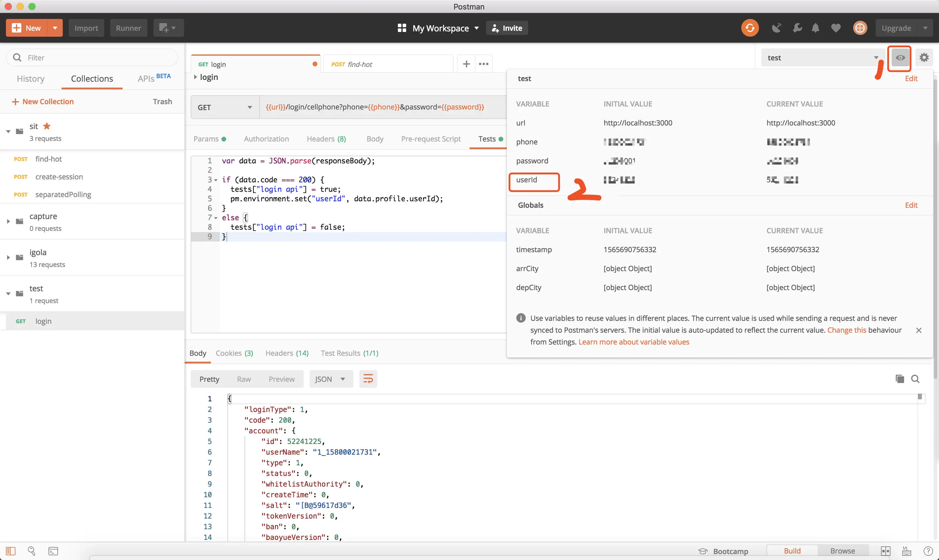Open the JSON format dropdown
Viewport: 939px width, 560px height.
[331, 379]
